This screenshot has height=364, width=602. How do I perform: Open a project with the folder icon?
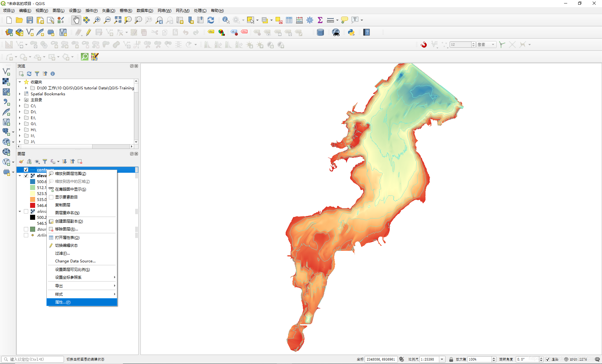coord(19,20)
